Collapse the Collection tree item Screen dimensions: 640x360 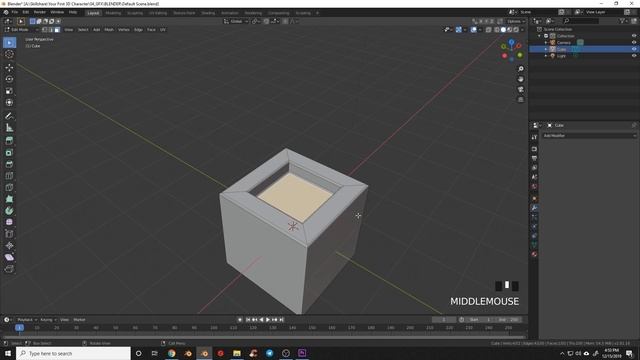[x=540, y=36]
